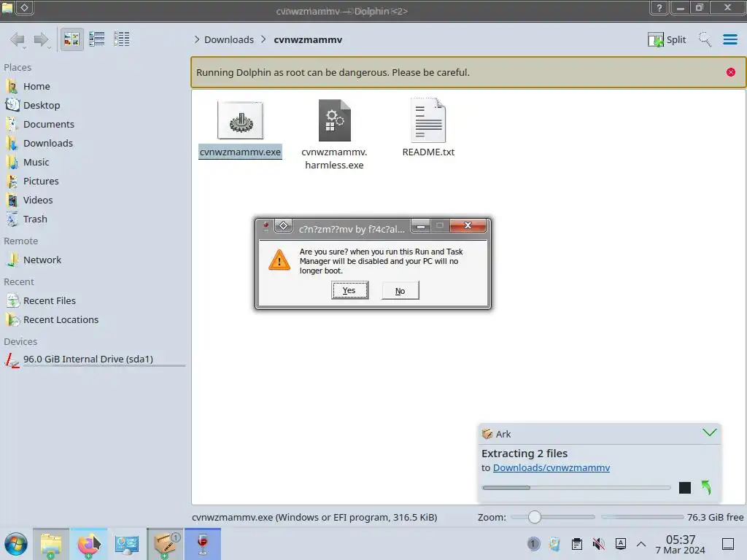Open system settings taskbar icon
Screen dimensions: 747x560
[x=127, y=544]
